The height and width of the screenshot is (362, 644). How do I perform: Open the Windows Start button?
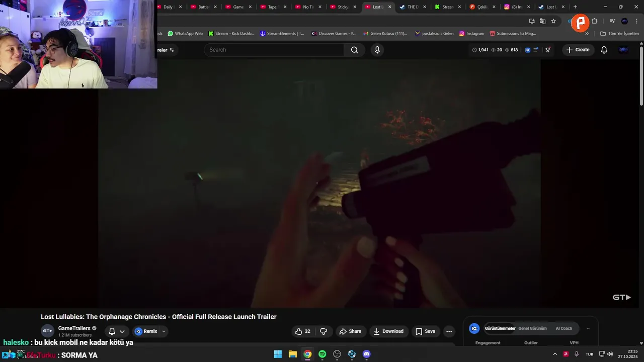tap(278, 354)
